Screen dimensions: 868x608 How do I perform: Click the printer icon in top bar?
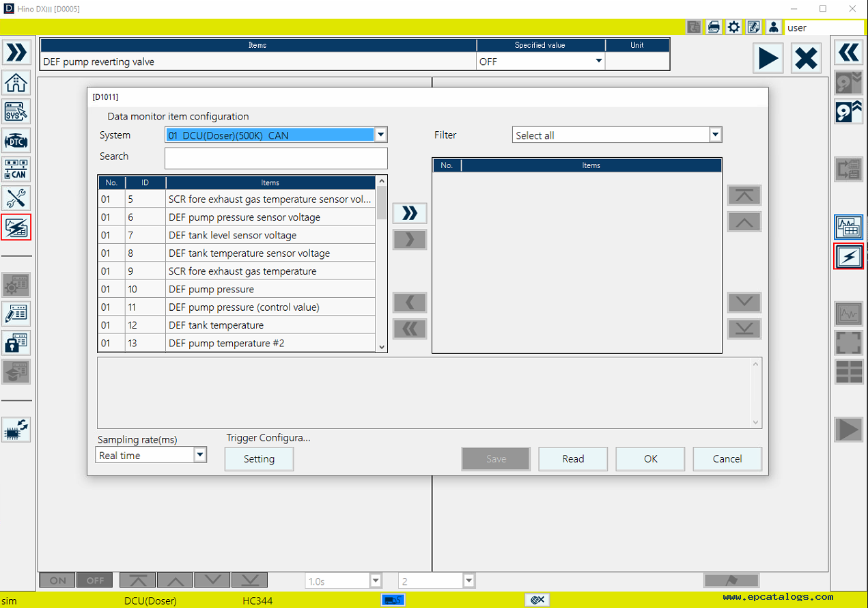coord(714,27)
